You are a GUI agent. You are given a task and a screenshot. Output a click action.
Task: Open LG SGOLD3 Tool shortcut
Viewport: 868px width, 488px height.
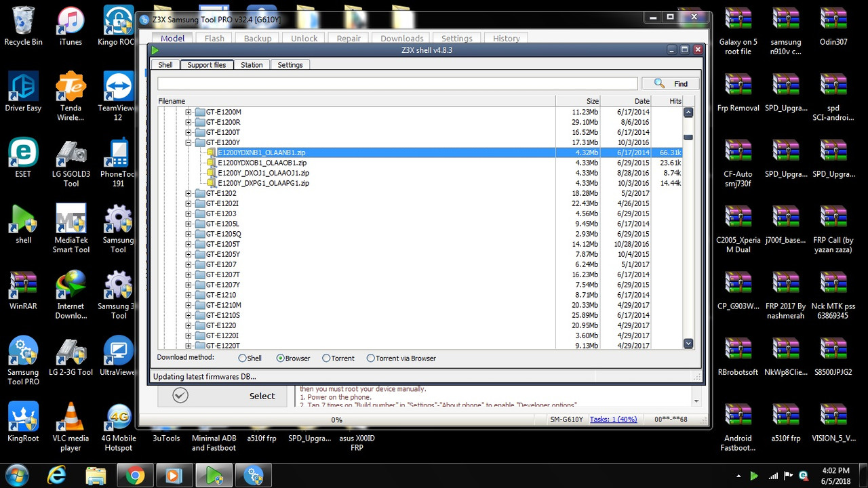(x=71, y=163)
